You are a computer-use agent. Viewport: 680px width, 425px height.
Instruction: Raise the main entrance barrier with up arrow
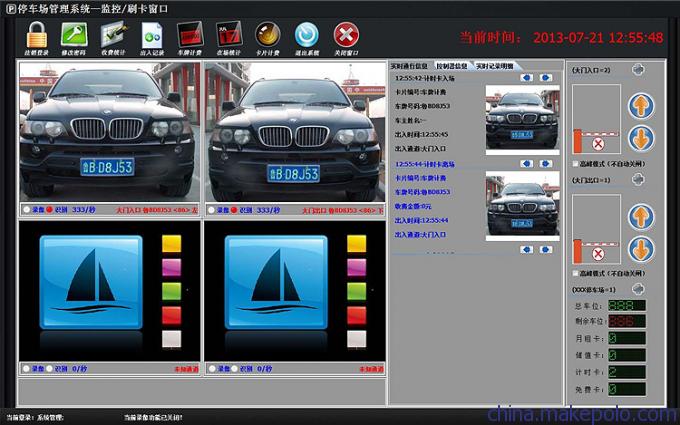[641, 106]
